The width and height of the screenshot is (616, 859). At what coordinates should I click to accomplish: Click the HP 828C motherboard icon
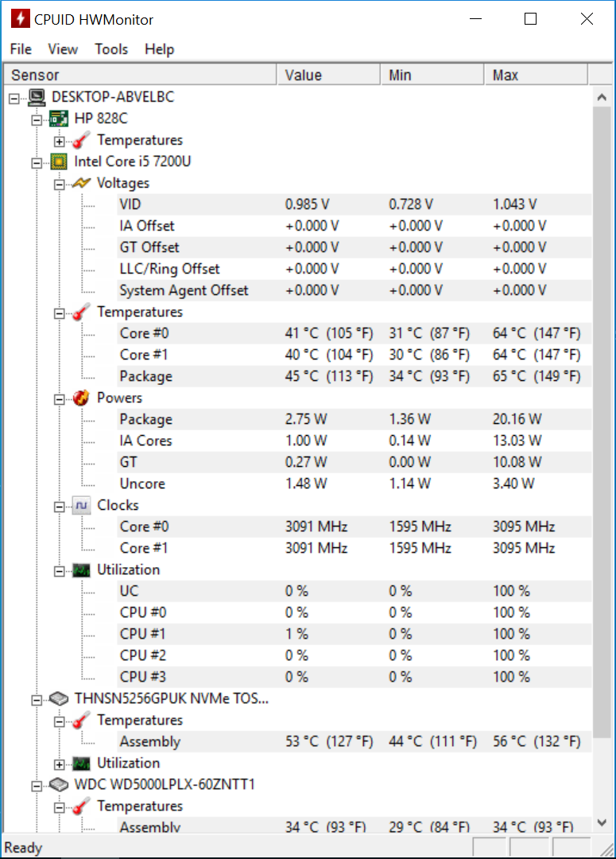click(x=59, y=119)
